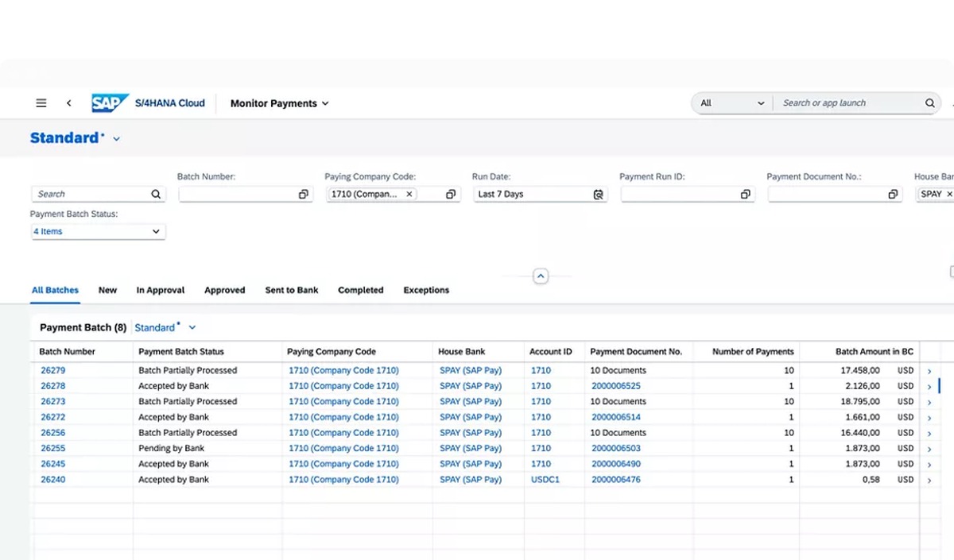Click into the shell Search or app launch field
Image resolution: width=954 pixels, height=560 pixels.
tap(851, 103)
